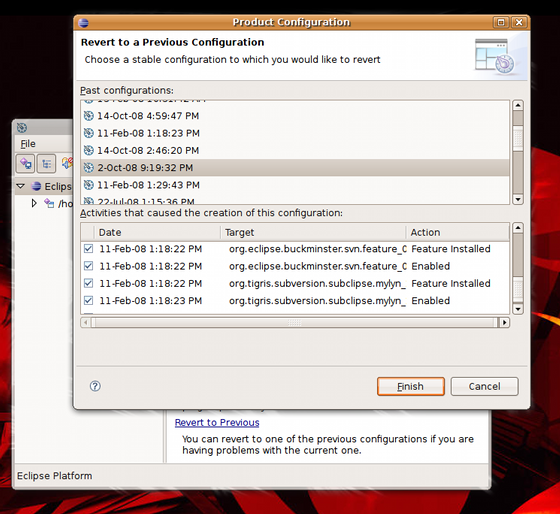This screenshot has height=514, width=560.
Task: Click icon beside 11-Feb-08 1:18:23 PM entry
Action: (x=88, y=133)
